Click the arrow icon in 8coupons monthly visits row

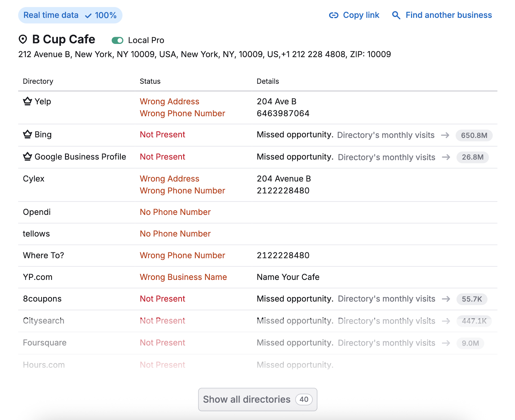click(x=446, y=299)
